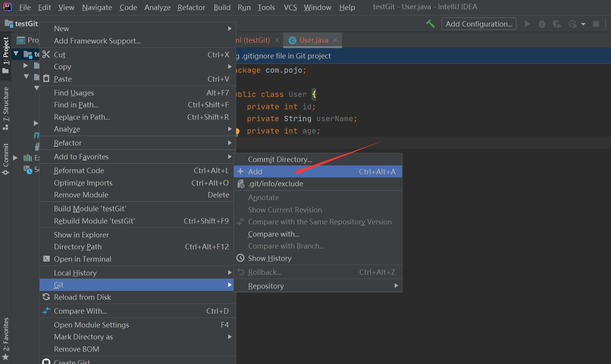
Task: Open the Commit tool window tab
Action: [6, 159]
